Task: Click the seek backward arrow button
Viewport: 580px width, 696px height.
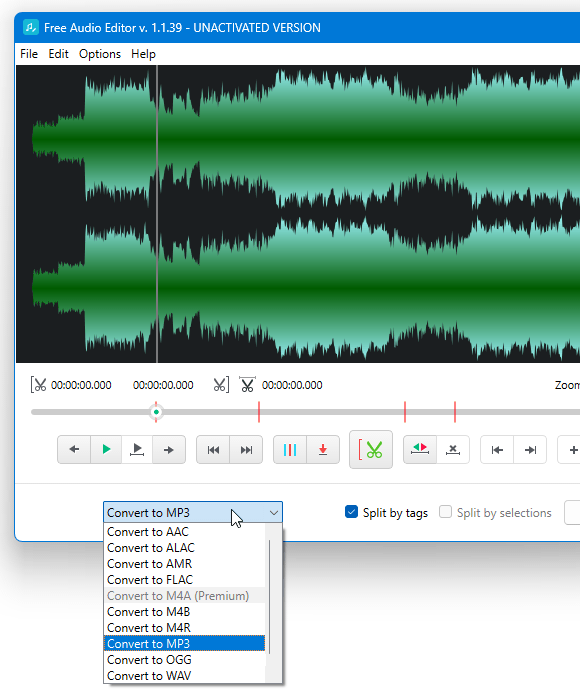Action: 74,450
